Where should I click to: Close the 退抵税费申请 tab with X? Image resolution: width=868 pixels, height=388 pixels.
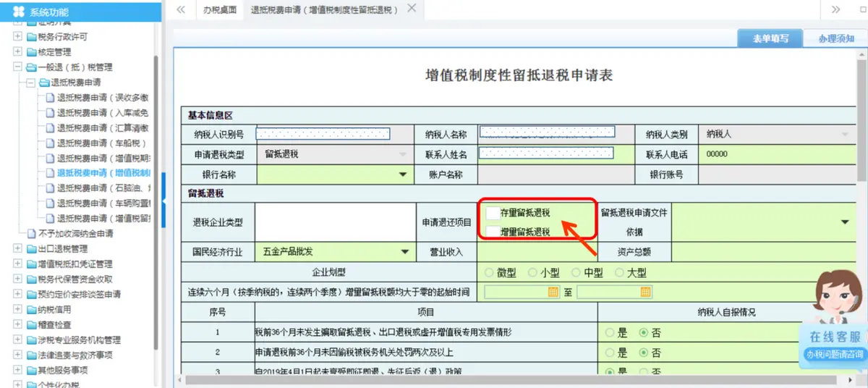tap(412, 9)
